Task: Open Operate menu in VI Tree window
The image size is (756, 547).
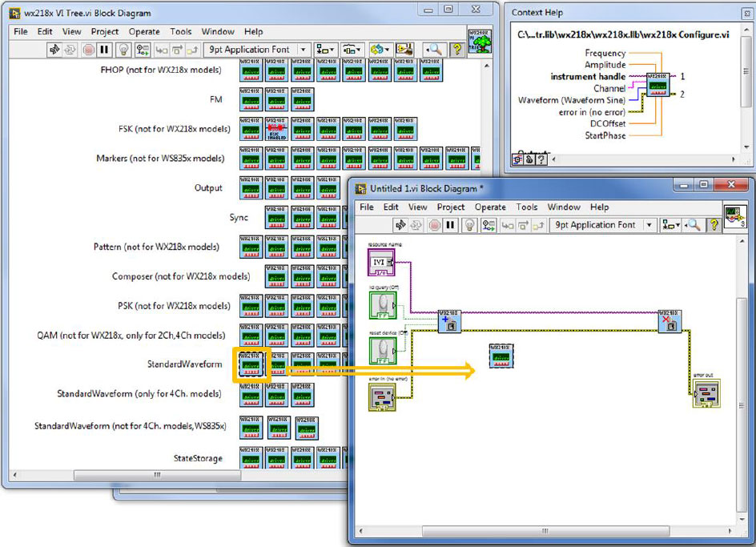Action: coord(144,32)
